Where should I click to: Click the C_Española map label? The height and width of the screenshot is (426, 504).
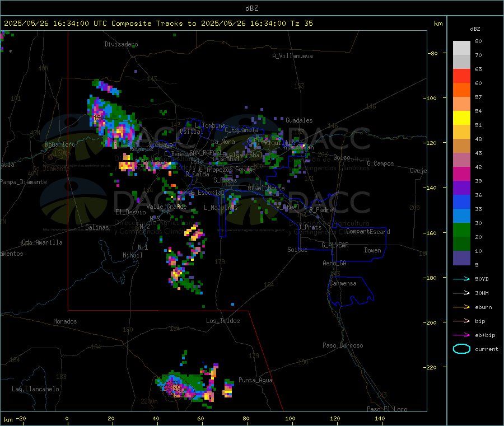242,130
